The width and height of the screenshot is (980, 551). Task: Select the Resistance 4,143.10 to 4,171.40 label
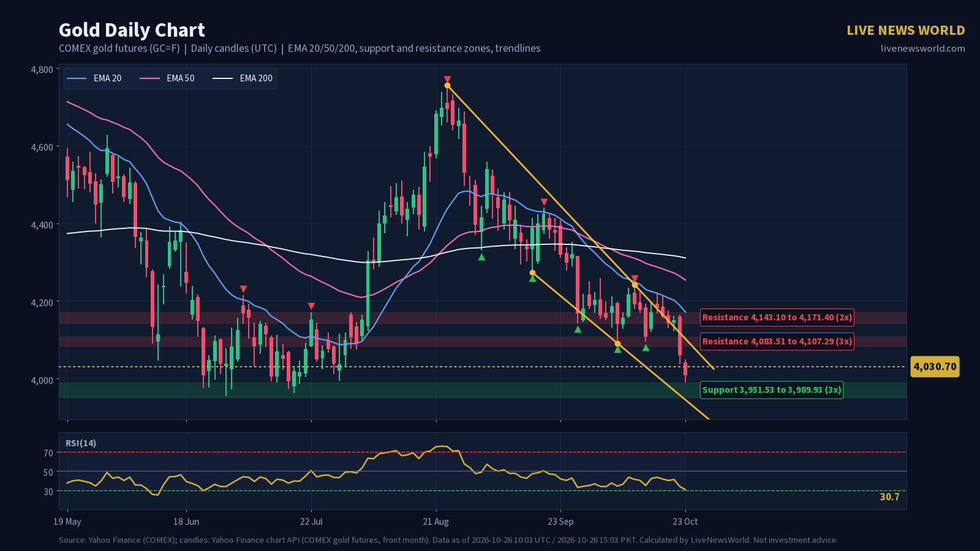pyautogui.click(x=777, y=317)
